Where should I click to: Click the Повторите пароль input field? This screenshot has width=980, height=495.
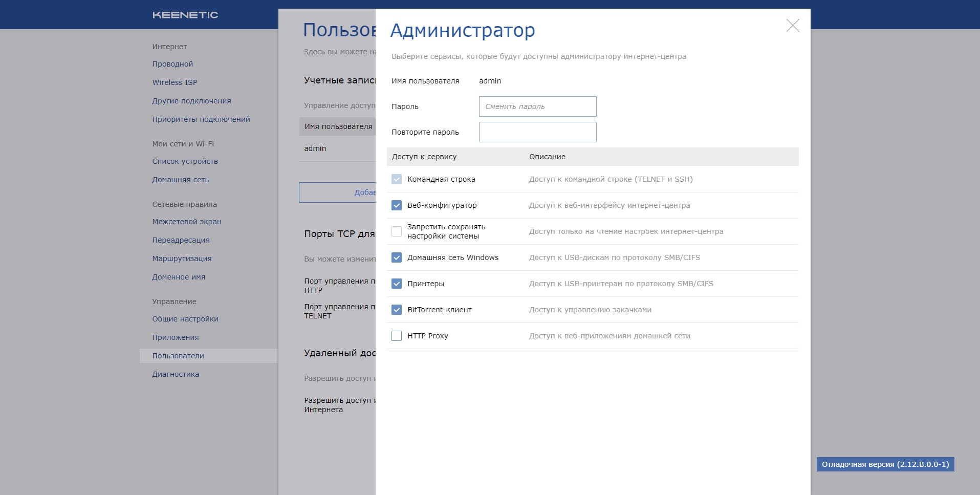(538, 132)
